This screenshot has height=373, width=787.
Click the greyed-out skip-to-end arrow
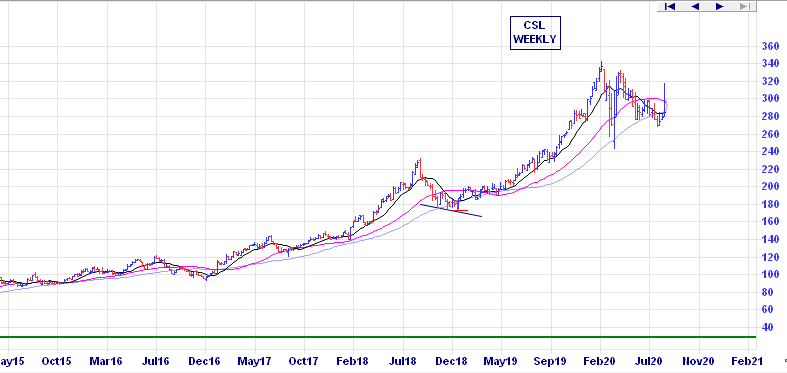tap(744, 7)
